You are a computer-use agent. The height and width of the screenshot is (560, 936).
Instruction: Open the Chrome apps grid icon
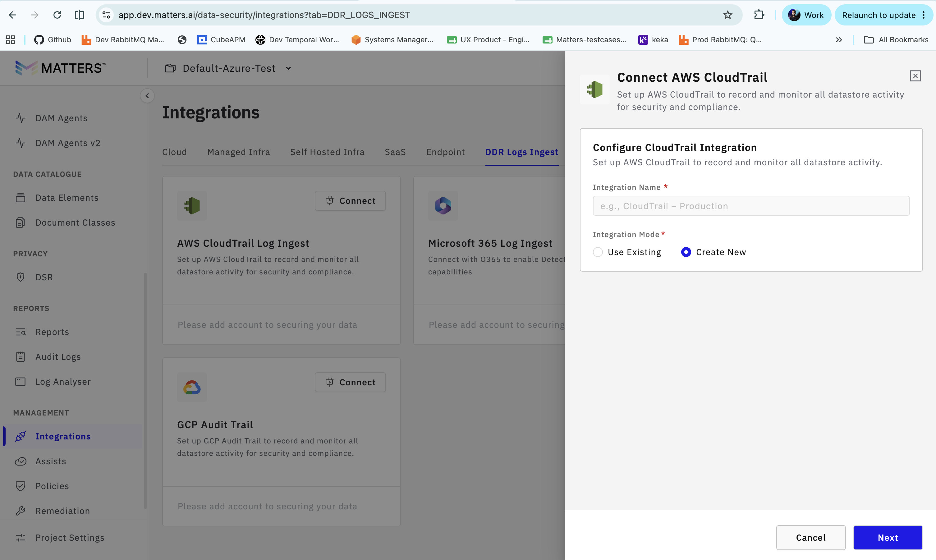tap(11, 40)
